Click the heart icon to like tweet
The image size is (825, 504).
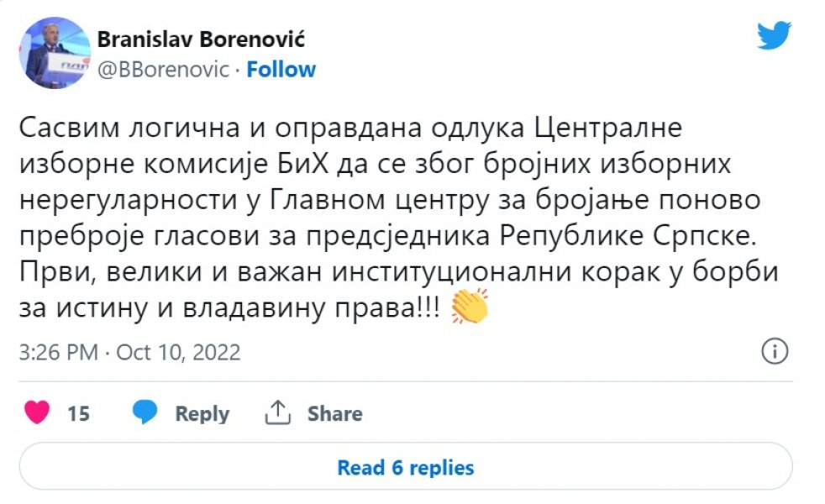pos(37,412)
